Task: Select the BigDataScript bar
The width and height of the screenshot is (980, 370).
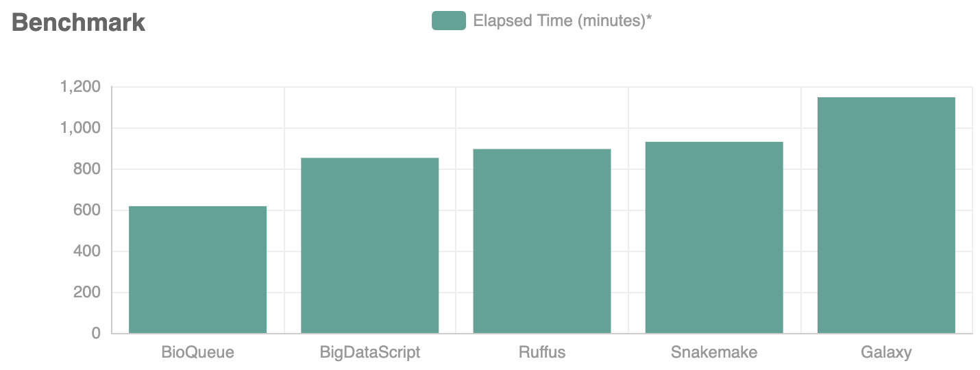Action: pos(370,246)
